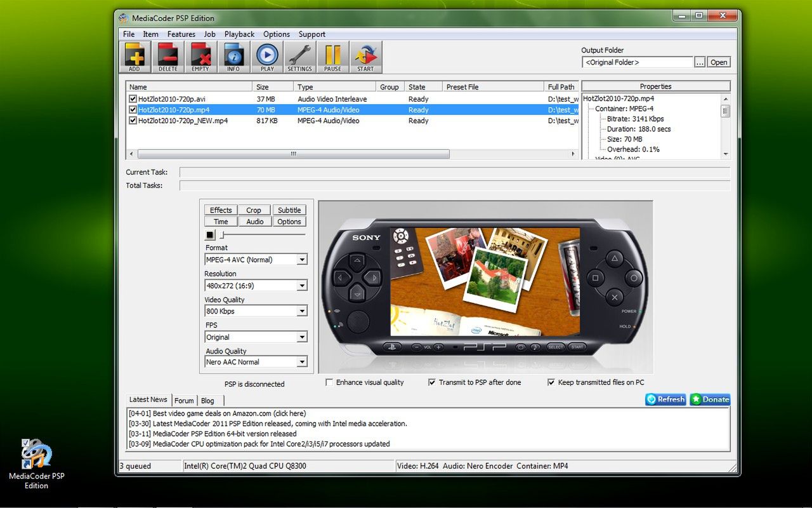Toggle Transmit to PSP after done

[432, 382]
